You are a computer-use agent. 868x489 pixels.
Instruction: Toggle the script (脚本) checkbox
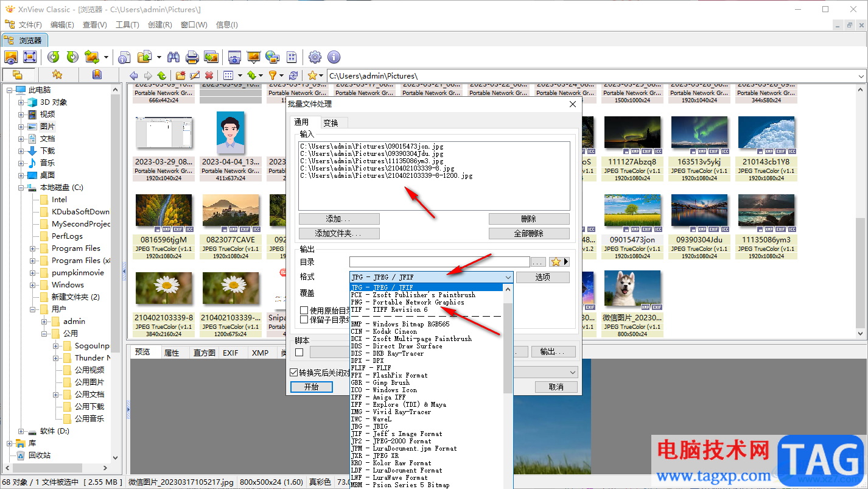coord(299,352)
